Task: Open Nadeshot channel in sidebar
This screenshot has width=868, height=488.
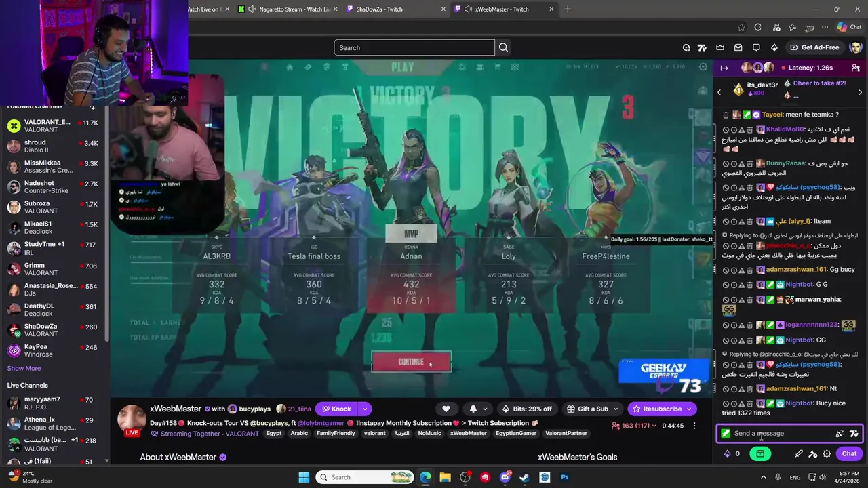Action: (x=53, y=187)
